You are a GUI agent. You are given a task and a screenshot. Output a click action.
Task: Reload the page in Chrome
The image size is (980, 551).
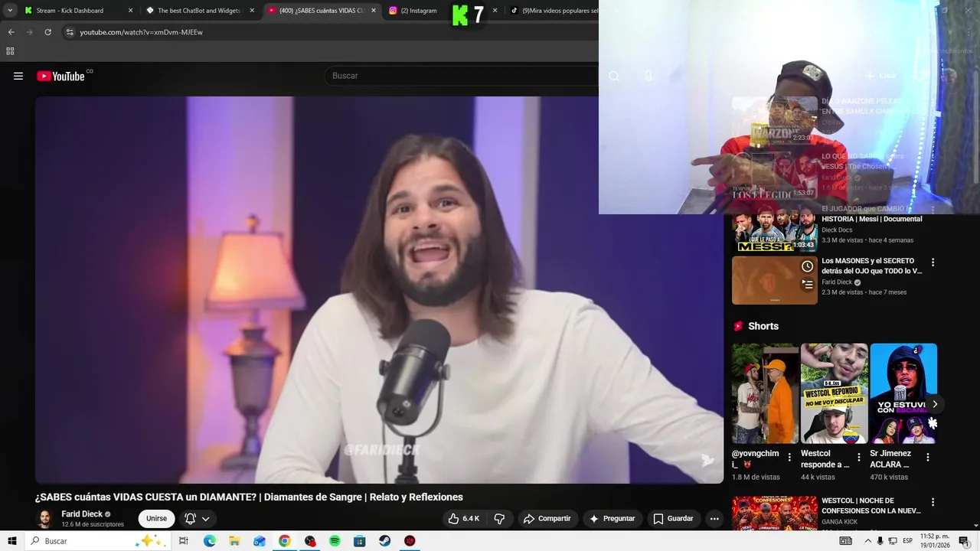pyautogui.click(x=47, y=32)
